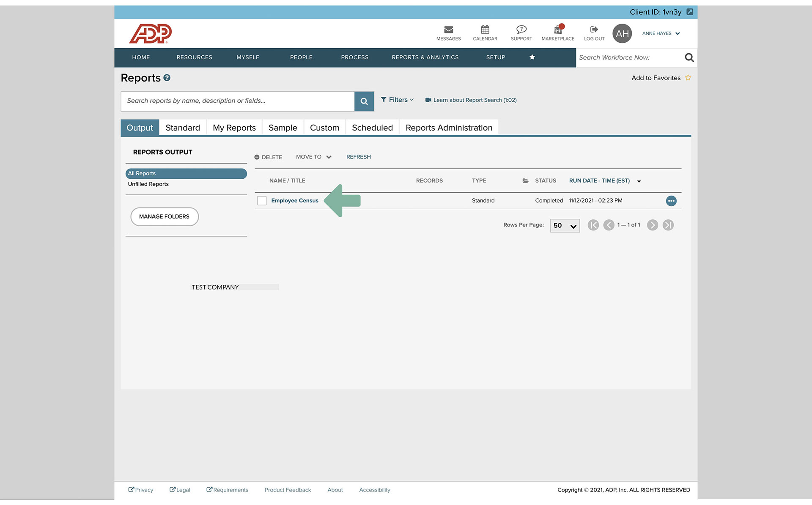
Task: Click the Reports help question mark icon
Action: point(167,78)
